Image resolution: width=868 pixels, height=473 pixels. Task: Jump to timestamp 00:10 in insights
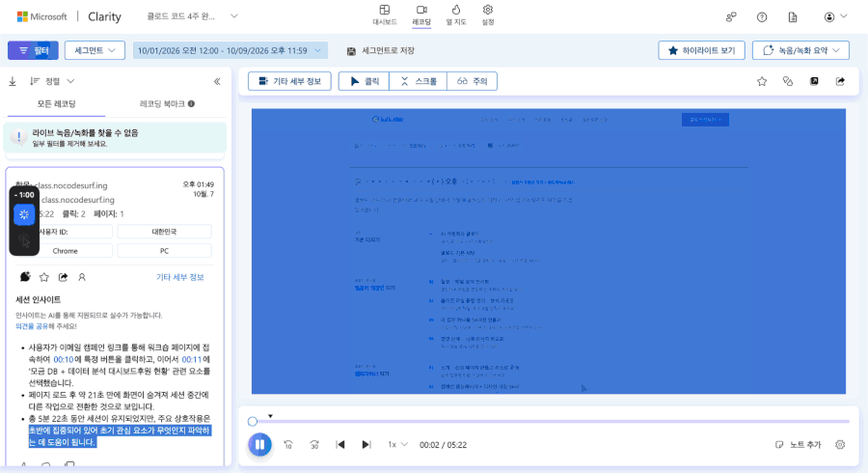pyautogui.click(x=63, y=359)
